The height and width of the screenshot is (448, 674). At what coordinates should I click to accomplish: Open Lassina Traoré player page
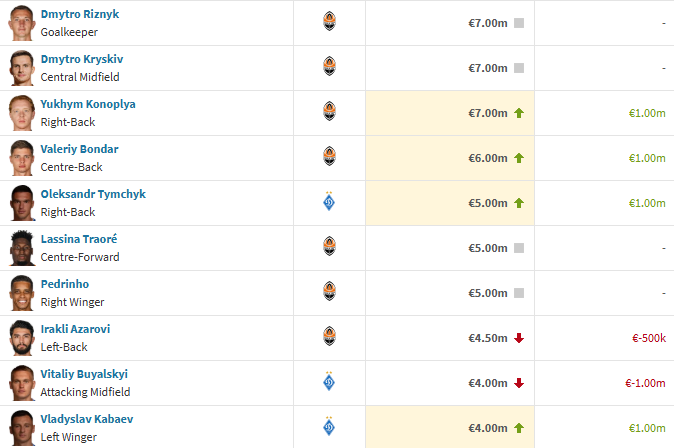(x=79, y=239)
